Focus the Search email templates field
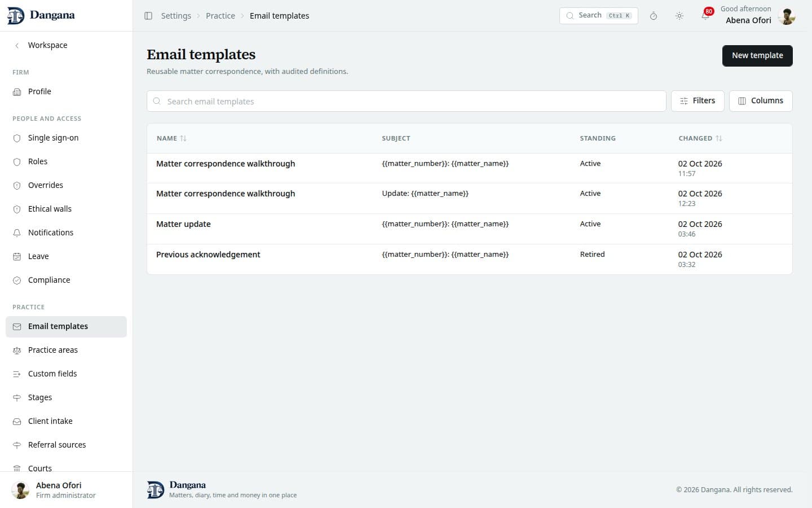Screen dimensions: 812x508 406,101
